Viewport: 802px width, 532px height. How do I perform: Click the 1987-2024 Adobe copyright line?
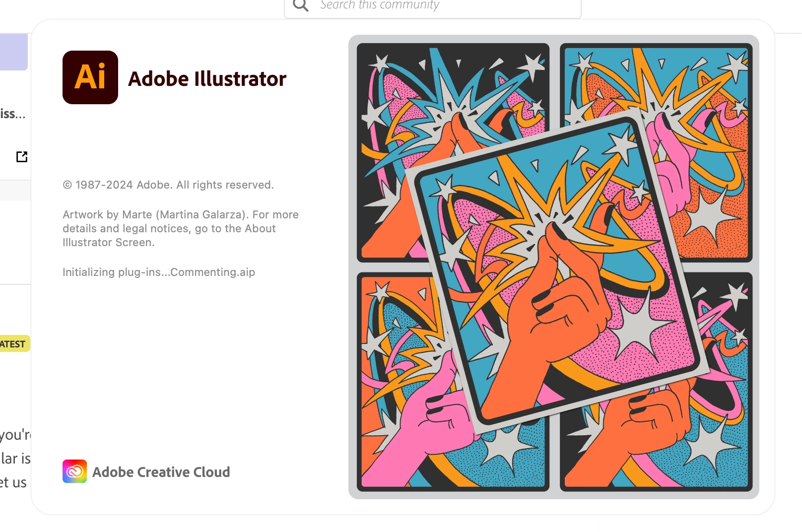point(168,185)
